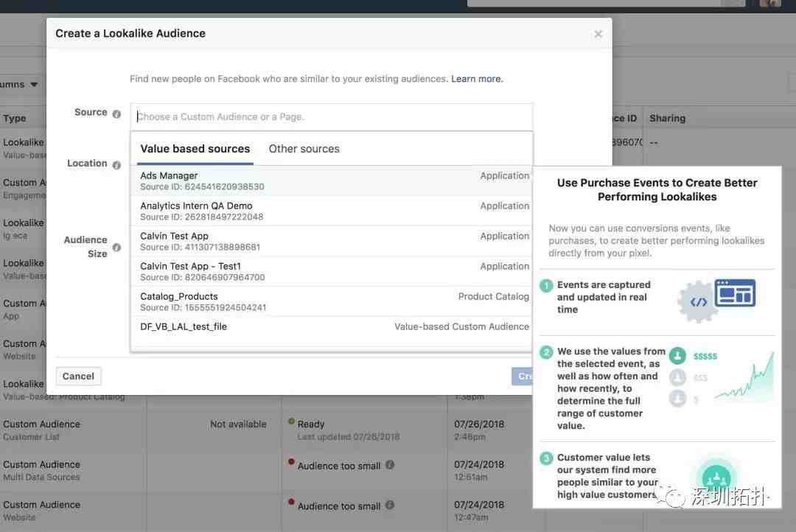This screenshot has width=796, height=532.
Task: Close the Create a Lookalike Audience dialog
Action: pyautogui.click(x=598, y=34)
